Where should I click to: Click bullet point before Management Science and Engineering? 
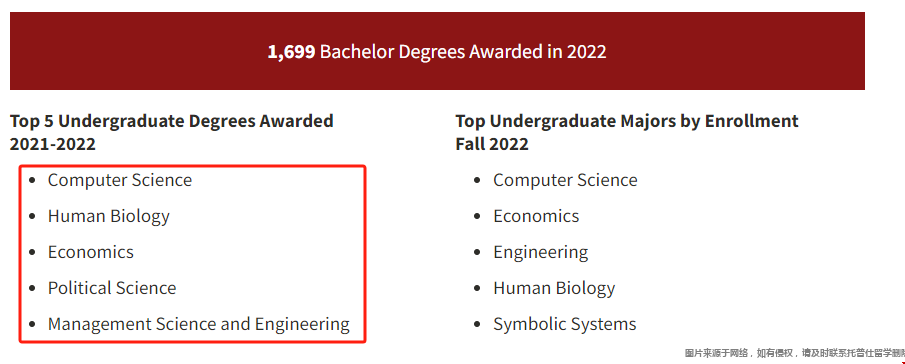point(32,324)
